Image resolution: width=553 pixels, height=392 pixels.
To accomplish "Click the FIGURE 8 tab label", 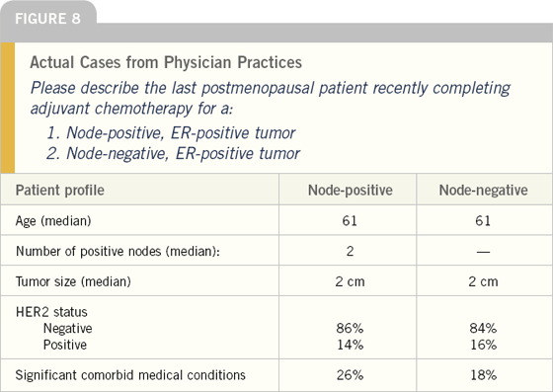I will (x=47, y=19).
